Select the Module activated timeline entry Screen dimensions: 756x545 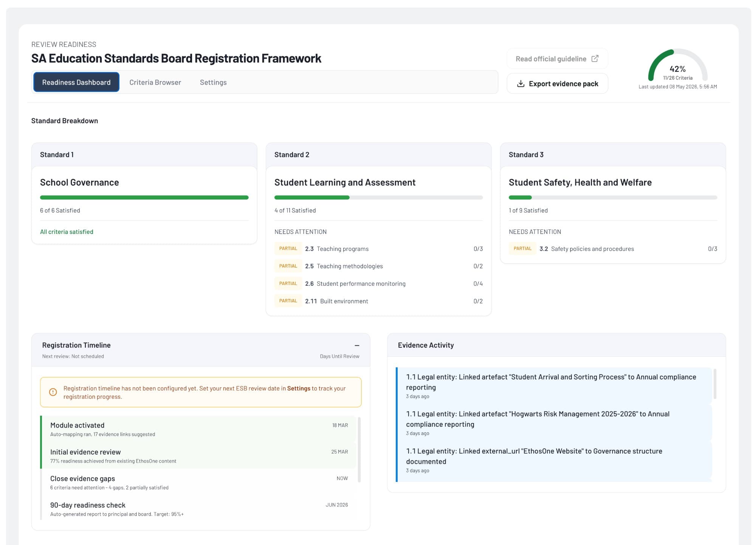[198, 429]
